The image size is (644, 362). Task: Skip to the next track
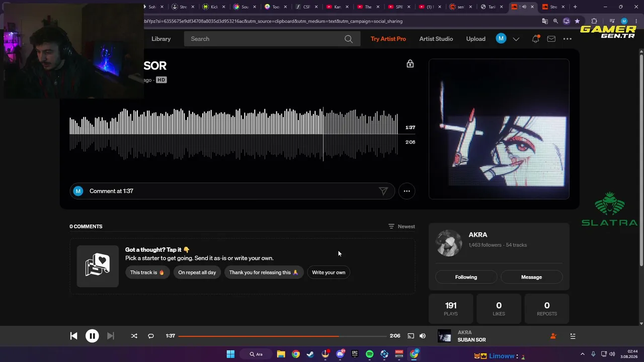[111, 336]
